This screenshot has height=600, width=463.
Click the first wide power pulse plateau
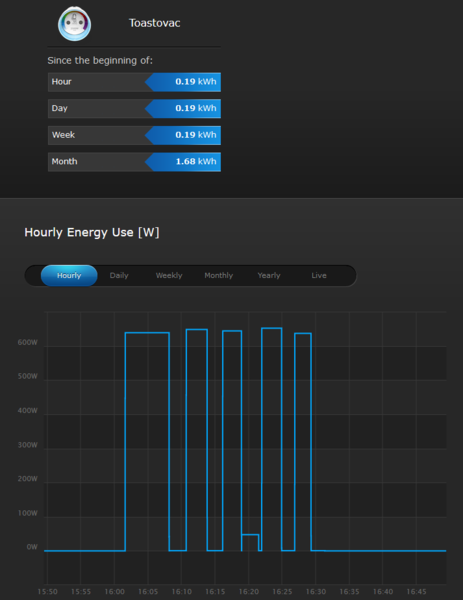point(147,333)
